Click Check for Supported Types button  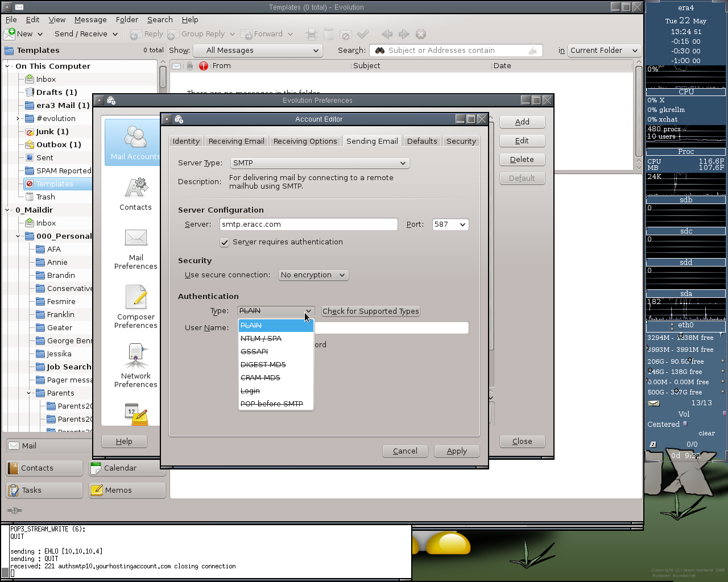click(371, 311)
